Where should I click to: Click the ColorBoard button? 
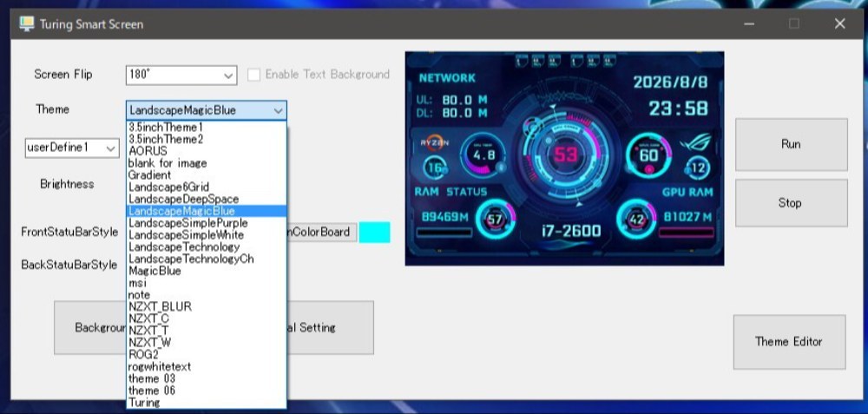[x=322, y=232]
